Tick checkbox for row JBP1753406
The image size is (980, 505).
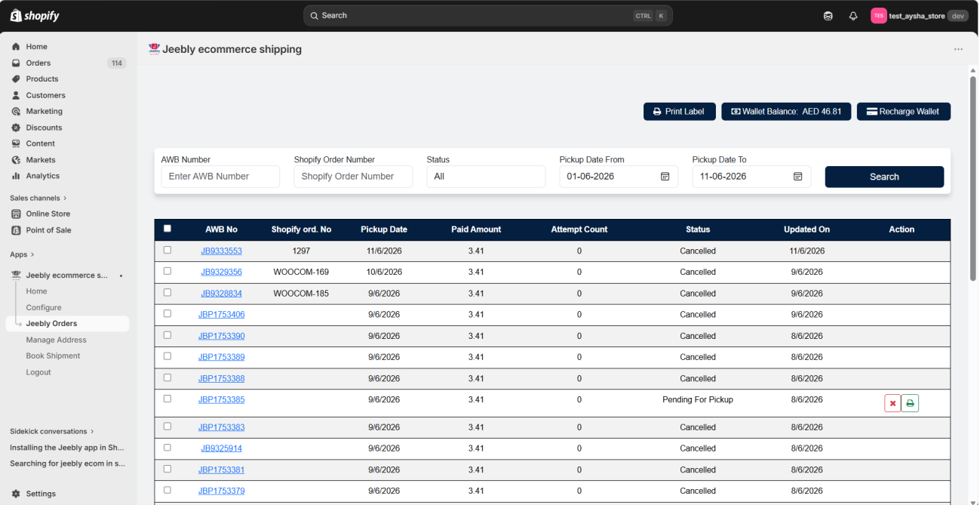167,313
